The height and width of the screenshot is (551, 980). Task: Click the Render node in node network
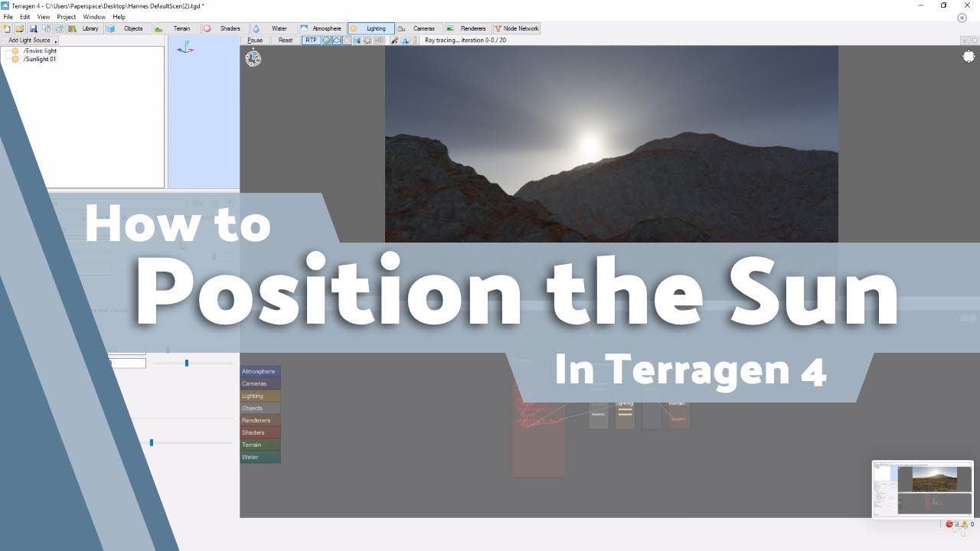click(678, 414)
